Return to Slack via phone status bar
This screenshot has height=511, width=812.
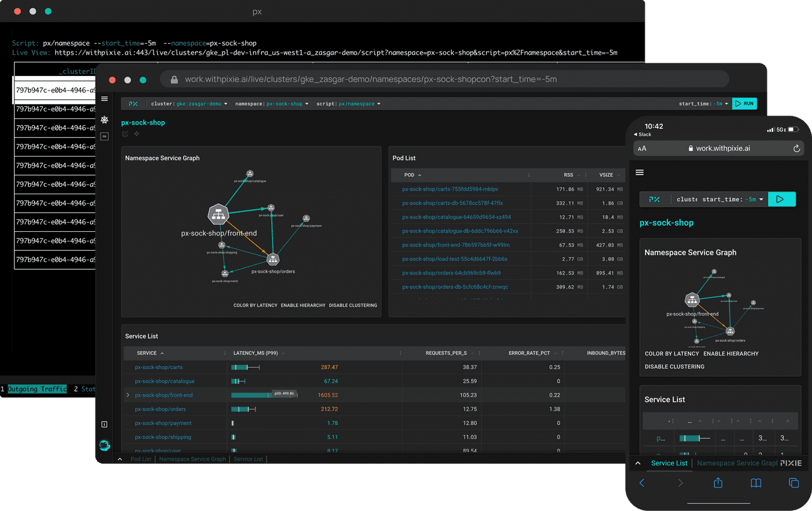click(643, 135)
